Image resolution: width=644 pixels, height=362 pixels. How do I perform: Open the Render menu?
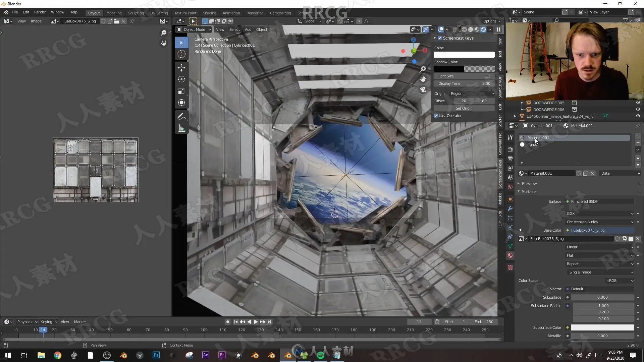[40, 12]
